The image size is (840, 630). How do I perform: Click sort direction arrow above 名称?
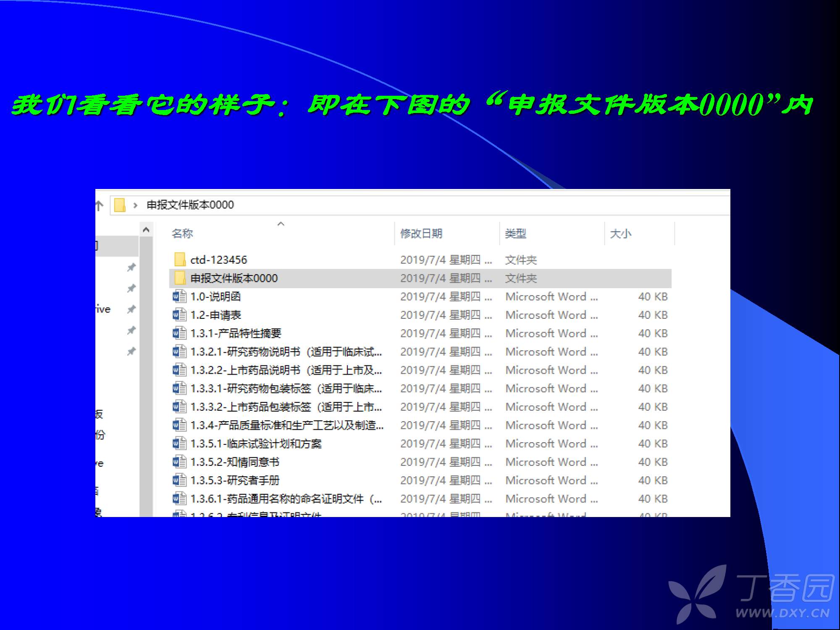281,224
